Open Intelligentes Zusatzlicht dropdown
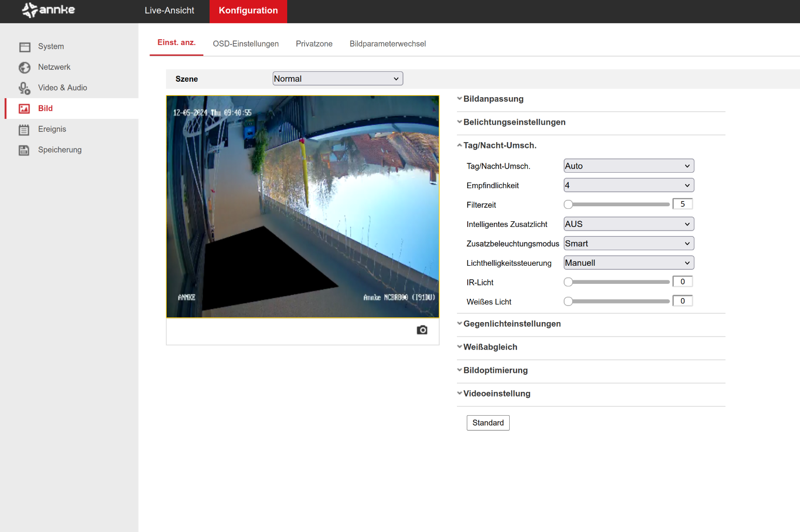The height and width of the screenshot is (532, 800). click(x=628, y=224)
